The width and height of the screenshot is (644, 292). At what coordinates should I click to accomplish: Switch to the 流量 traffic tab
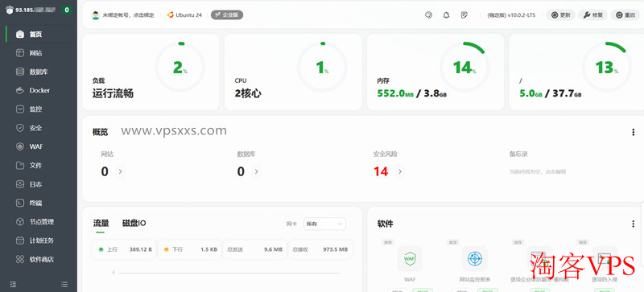pos(101,224)
